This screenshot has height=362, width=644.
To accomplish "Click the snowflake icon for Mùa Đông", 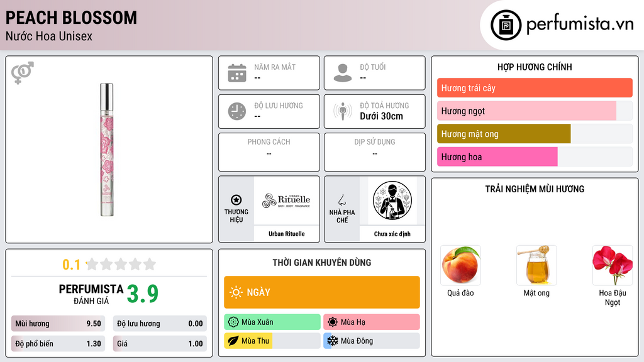I will click(333, 341).
